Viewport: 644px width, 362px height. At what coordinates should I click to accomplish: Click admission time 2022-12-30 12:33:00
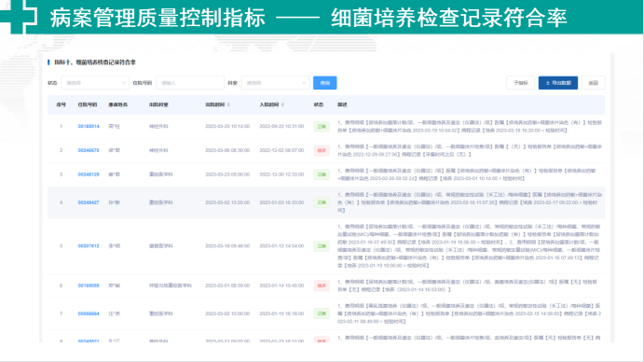(x=281, y=174)
